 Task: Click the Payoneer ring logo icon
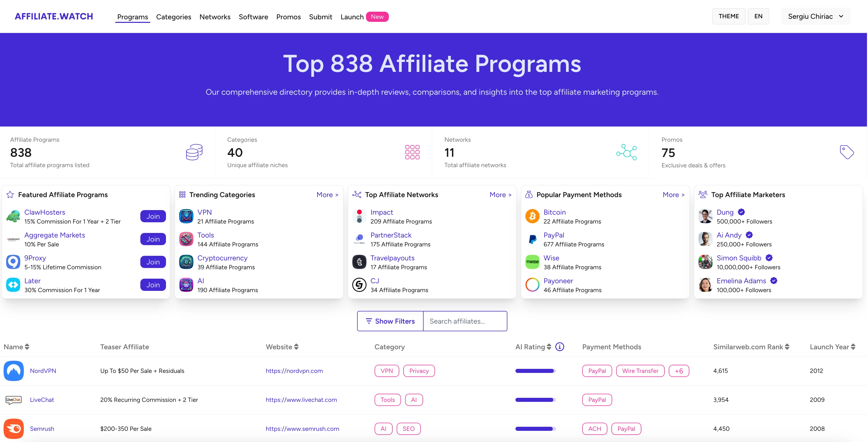(532, 285)
